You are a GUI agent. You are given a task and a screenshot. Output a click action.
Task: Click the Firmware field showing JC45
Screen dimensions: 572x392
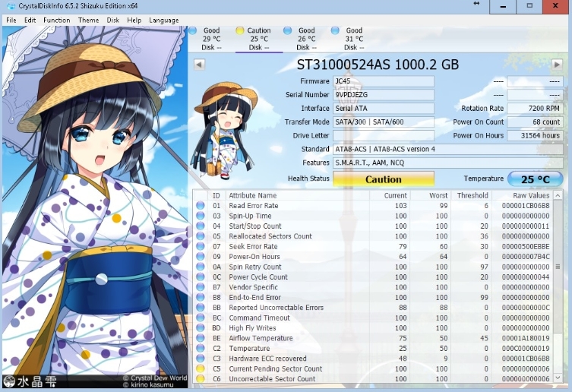(384, 81)
